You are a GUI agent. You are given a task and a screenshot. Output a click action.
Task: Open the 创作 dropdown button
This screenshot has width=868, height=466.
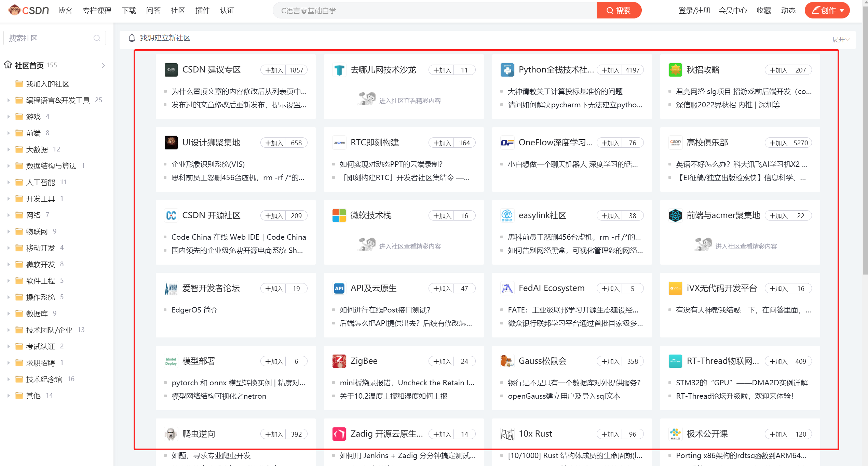827,10
